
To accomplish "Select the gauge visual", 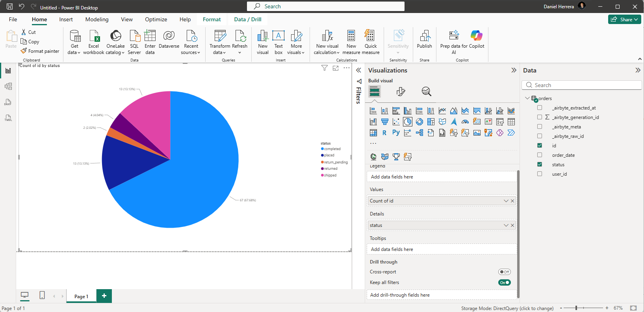I will pyautogui.click(x=465, y=122).
